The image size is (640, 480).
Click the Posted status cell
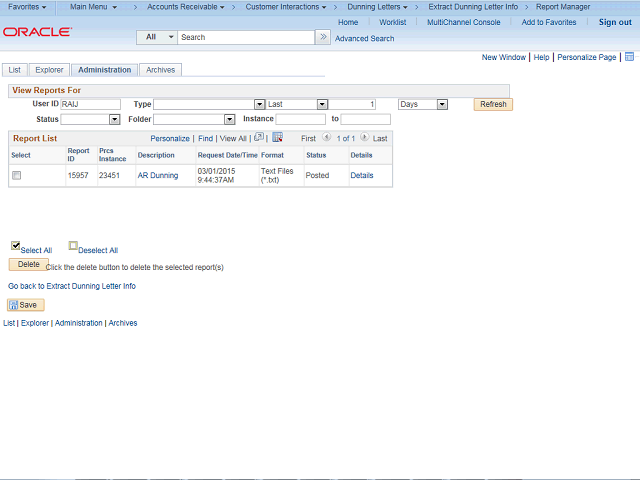pos(317,175)
